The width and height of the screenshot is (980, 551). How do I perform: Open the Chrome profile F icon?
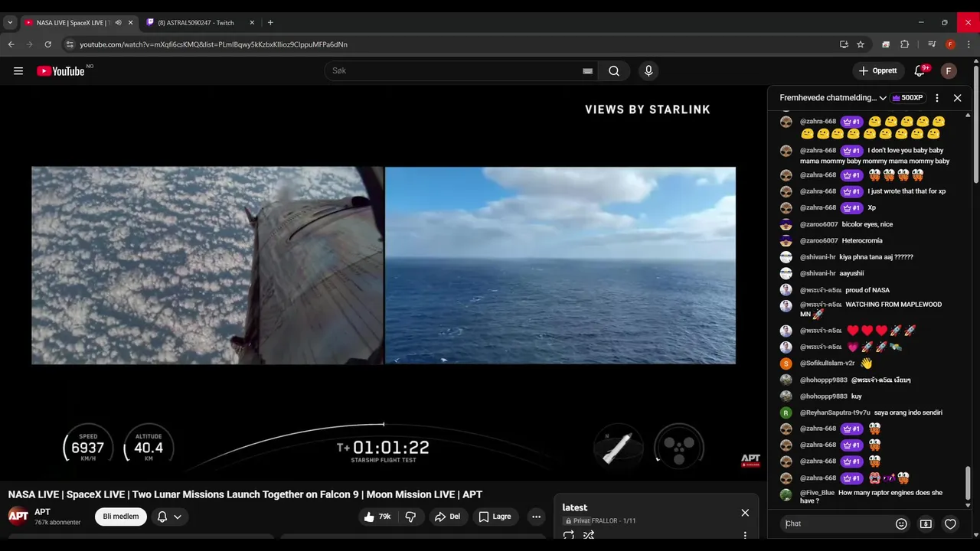[x=950, y=44]
